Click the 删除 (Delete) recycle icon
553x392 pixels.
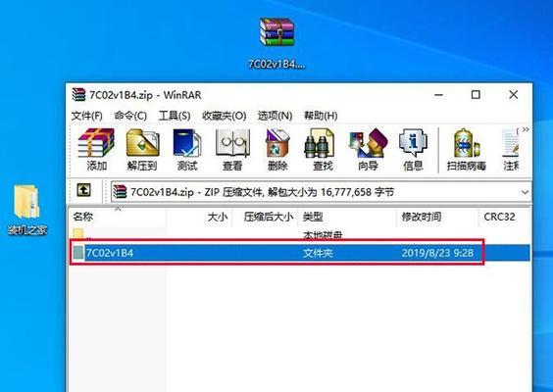(x=277, y=150)
